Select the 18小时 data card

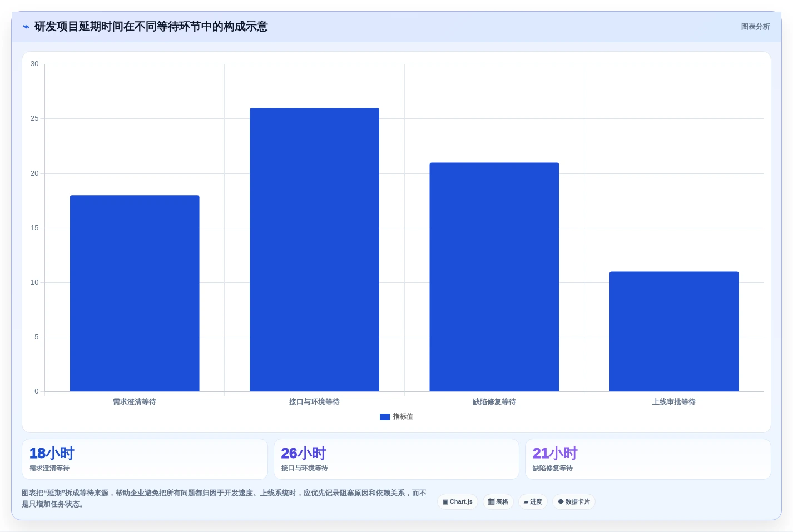pos(145,459)
